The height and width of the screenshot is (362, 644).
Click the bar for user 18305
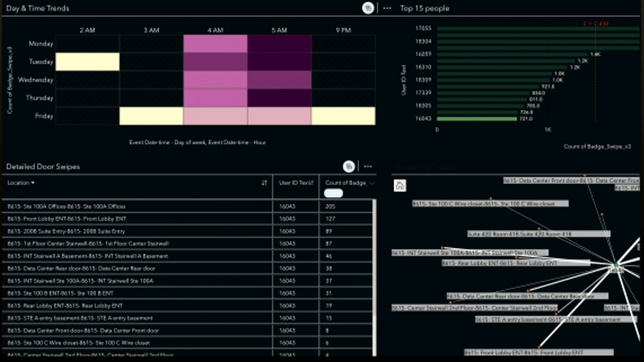coord(479,106)
